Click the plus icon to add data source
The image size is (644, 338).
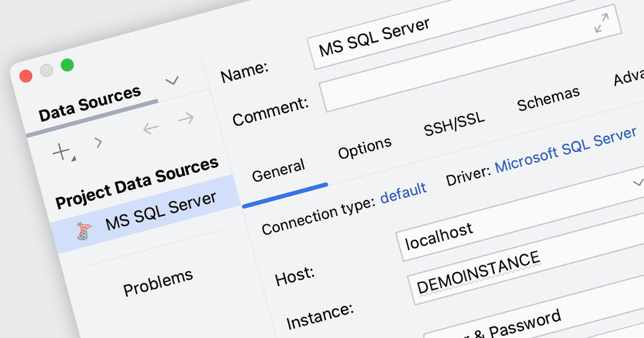click(61, 152)
